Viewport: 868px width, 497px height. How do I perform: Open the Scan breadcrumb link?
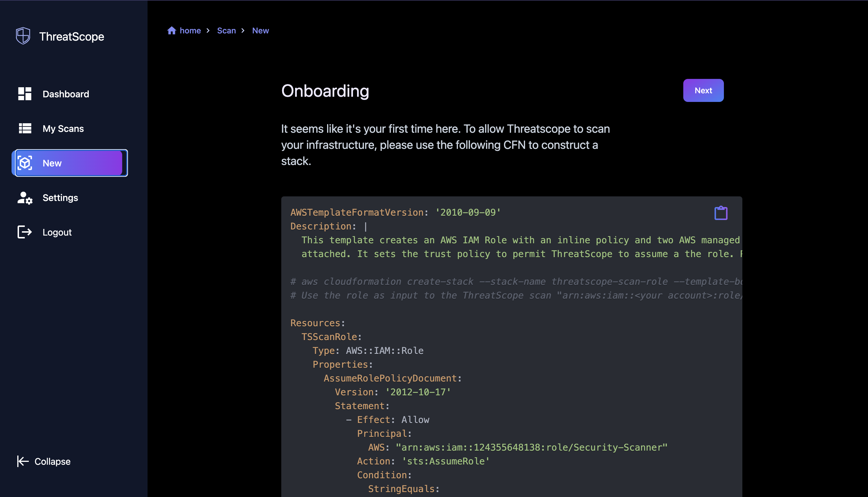[x=227, y=31]
